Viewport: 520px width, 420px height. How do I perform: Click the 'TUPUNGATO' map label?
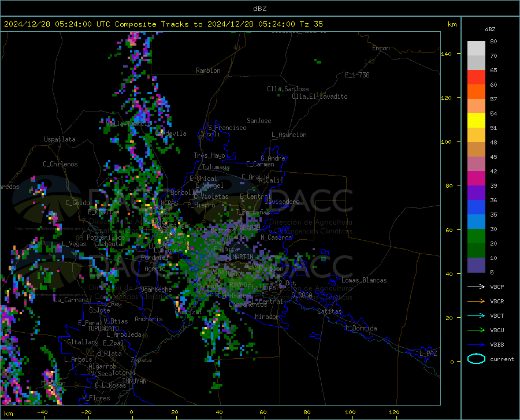[x=103, y=329]
